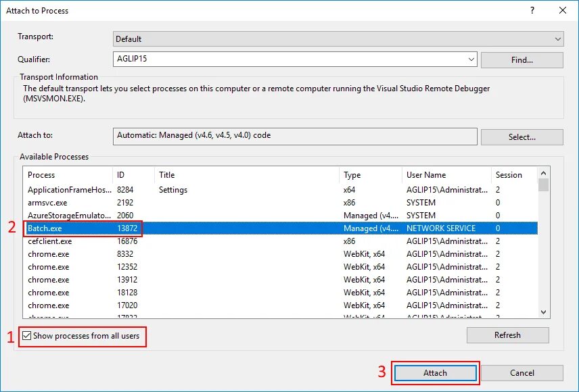Viewport: 579px width, 392px height.
Task: Select the Batch.exe process row
Action: [280, 228]
